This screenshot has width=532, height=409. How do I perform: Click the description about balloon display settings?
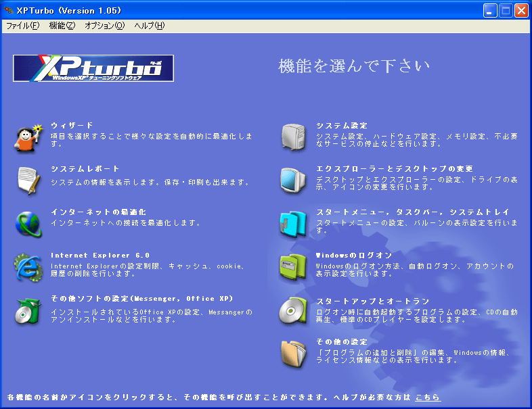pos(417,226)
